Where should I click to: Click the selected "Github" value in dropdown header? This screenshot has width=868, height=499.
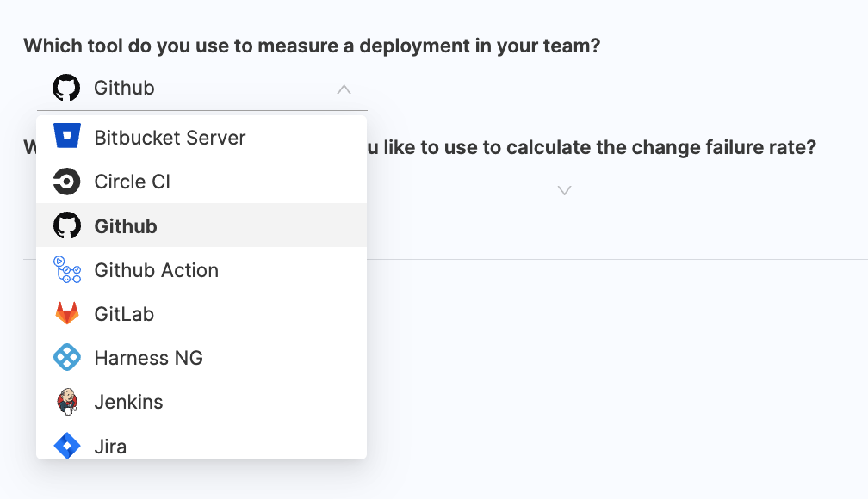click(124, 88)
